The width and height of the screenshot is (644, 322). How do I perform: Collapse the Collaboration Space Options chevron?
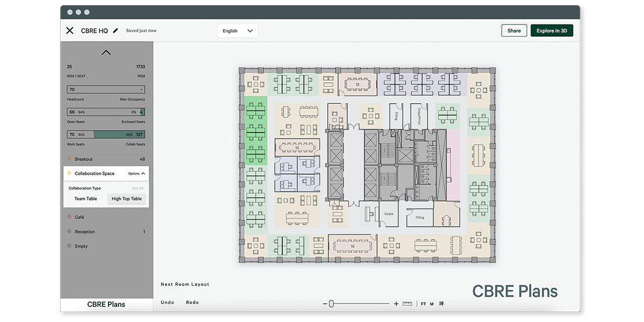pos(143,173)
